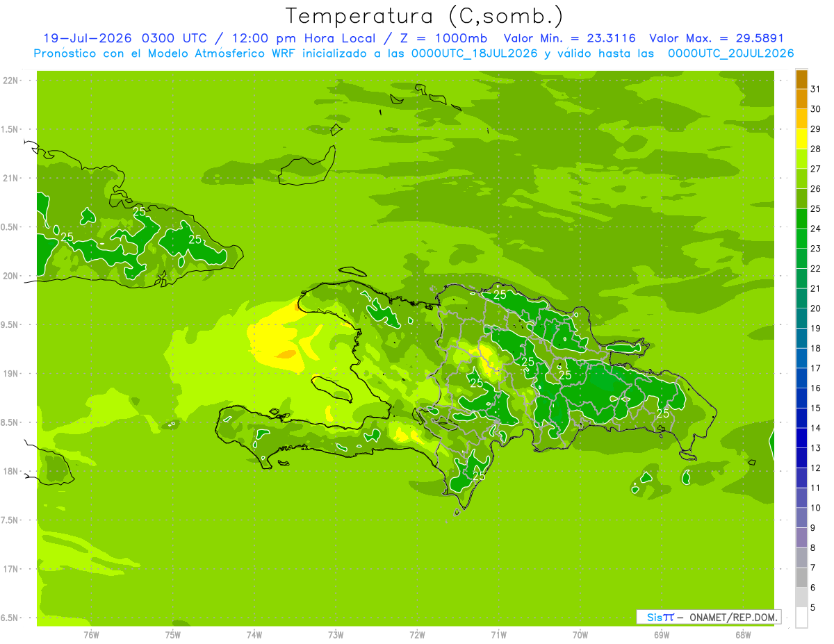Click the '75W' longitude axis label

coord(172,635)
